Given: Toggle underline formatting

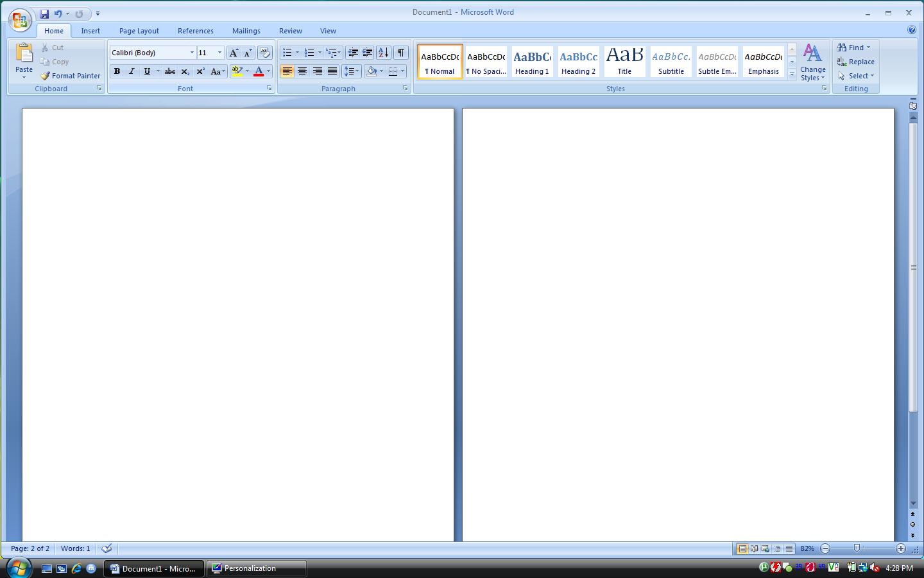Looking at the screenshot, I should (x=147, y=71).
